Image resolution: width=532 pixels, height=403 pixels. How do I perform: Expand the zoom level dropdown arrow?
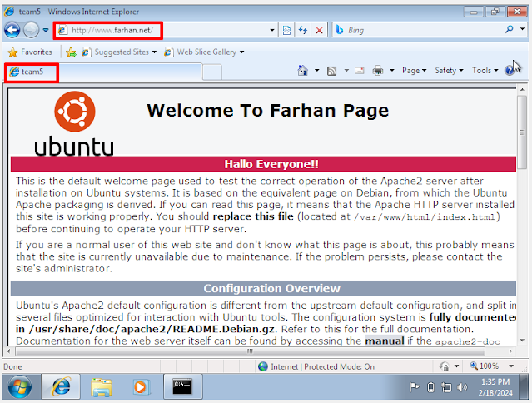pyautogui.click(x=511, y=366)
